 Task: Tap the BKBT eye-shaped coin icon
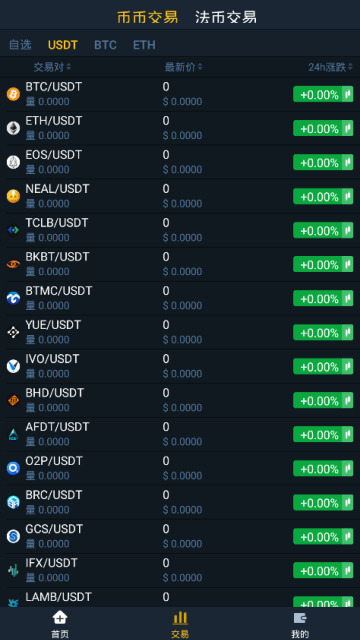tap(13, 264)
